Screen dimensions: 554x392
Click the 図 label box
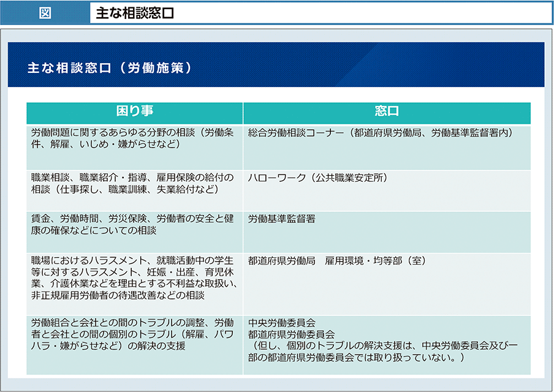coord(45,13)
